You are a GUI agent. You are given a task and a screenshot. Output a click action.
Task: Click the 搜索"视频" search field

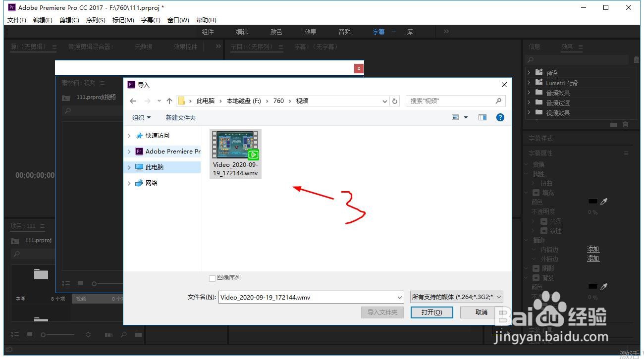pyautogui.click(x=455, y=101)
